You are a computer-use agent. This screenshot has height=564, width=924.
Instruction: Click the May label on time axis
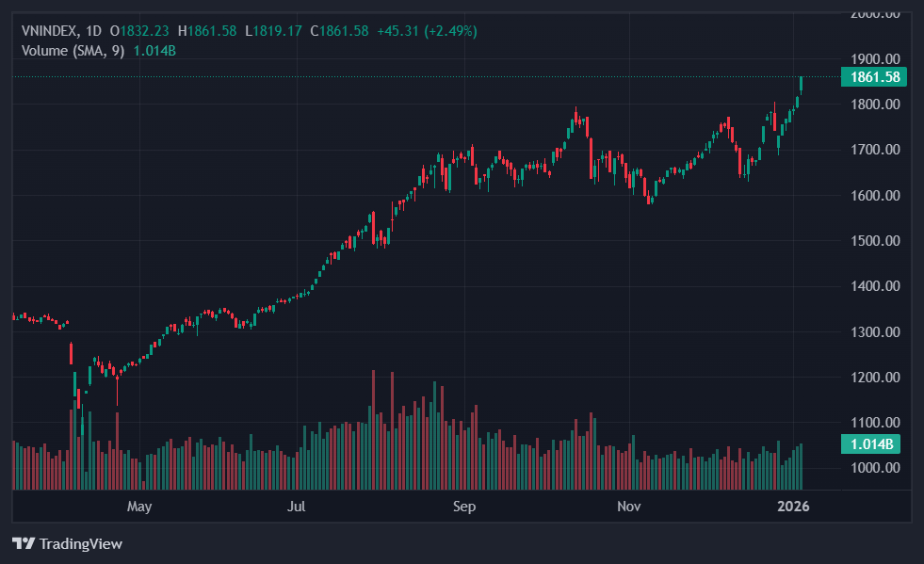point(138,508)
